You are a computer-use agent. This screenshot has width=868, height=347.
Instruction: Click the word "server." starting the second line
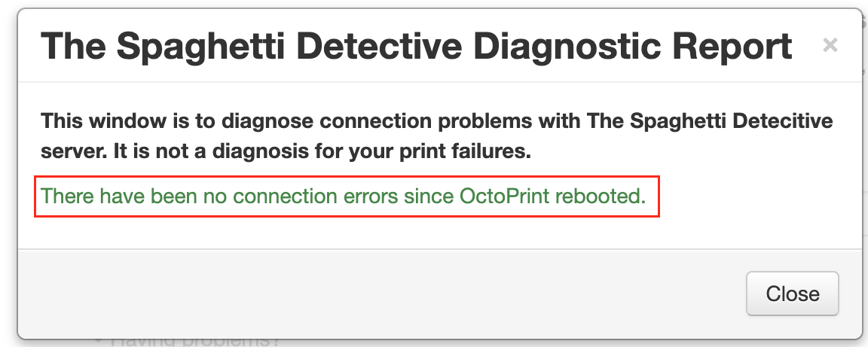click(71, 151)
